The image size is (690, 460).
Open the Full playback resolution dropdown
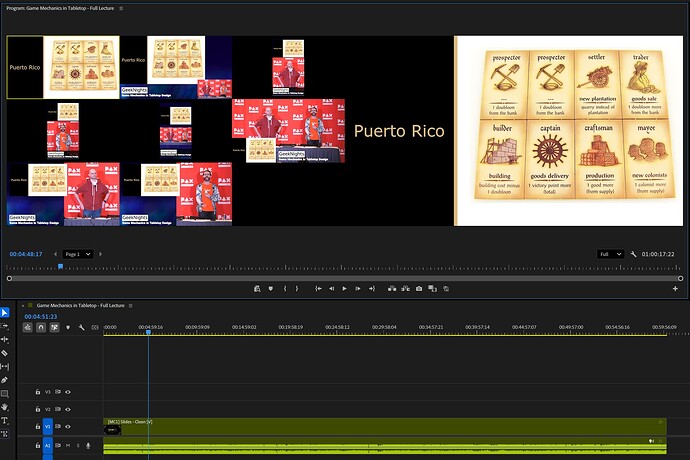point(610,254)
